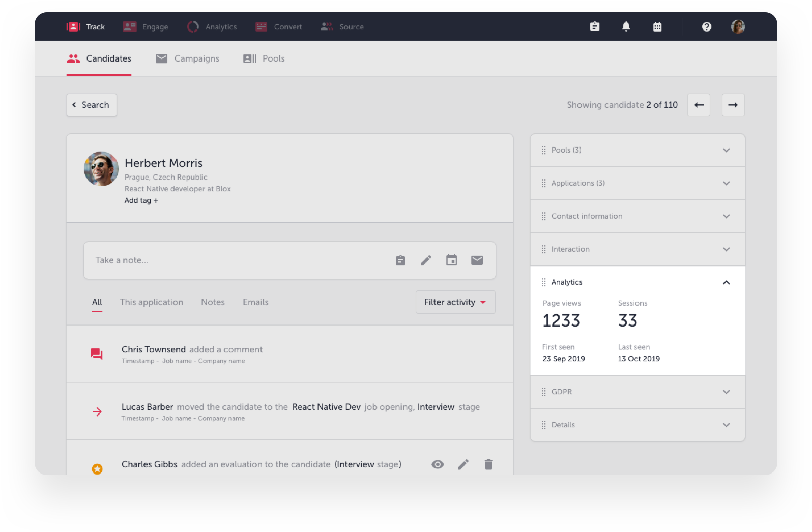This screenshot has height=532, width=812.
Task: View Charles Gibbs evaluation via eye icon
Action: pos(438,464)
